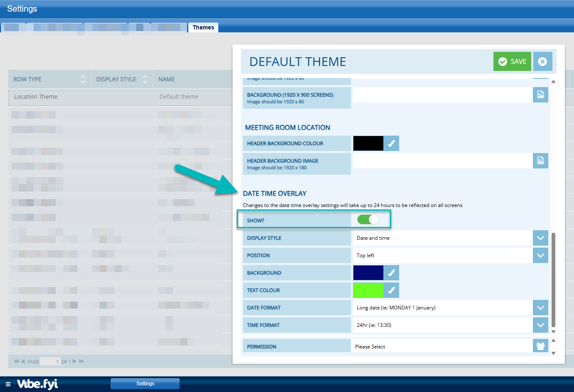The height and width of the screenshot is (392, 574).
Task: Click the Header Background Colour paintbrush icon
Action: coord(391,144)
